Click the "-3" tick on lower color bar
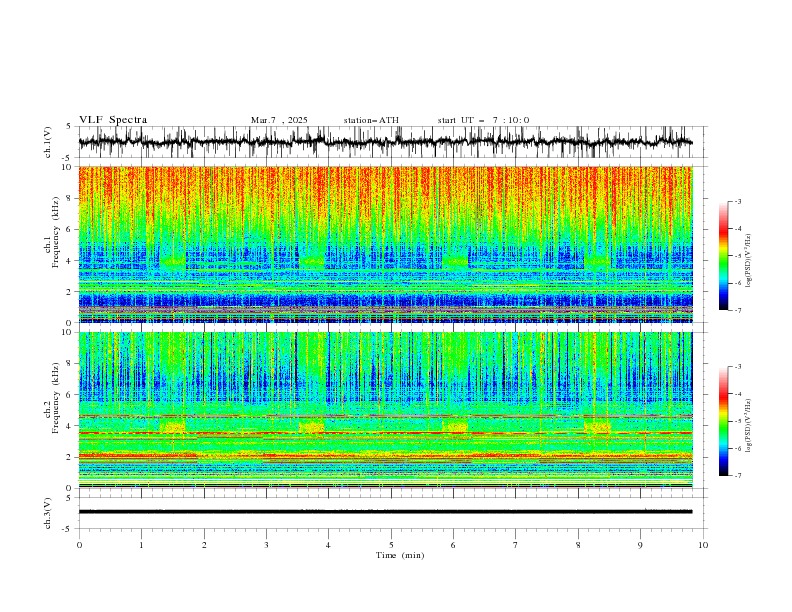 tap(738, 367)
